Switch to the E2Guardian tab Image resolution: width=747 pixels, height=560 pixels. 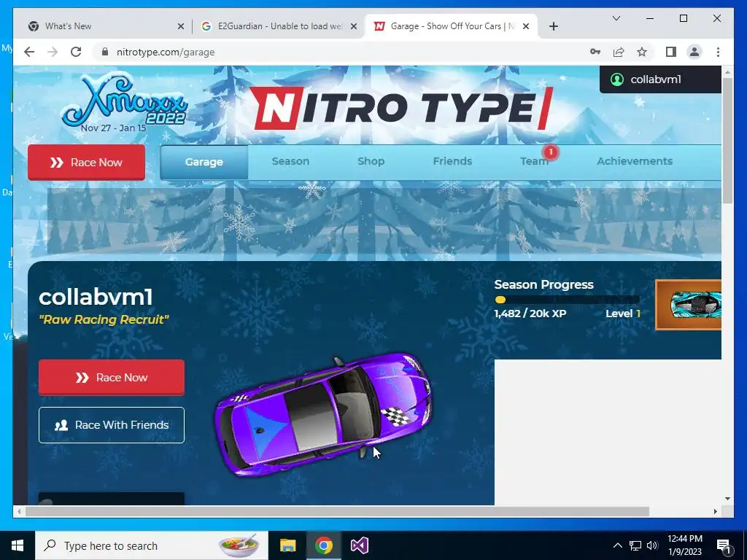pyautogui.click(x=279, y=26)
